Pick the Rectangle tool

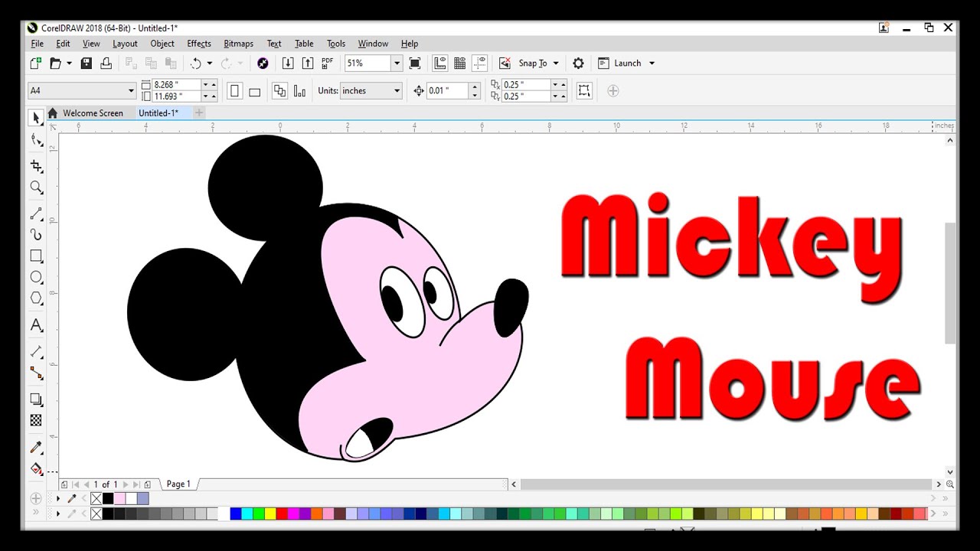pos(36,256)
